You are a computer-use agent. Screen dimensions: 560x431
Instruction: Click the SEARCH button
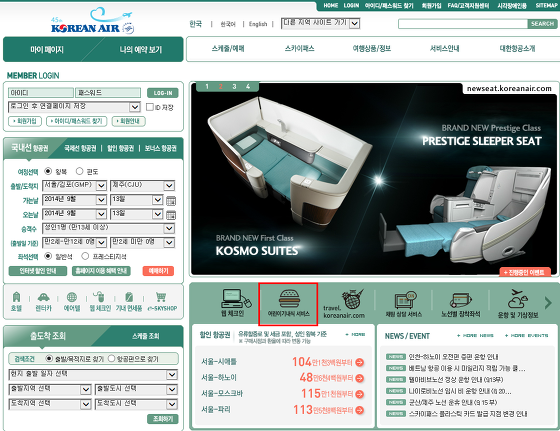(x=542, y=24)
